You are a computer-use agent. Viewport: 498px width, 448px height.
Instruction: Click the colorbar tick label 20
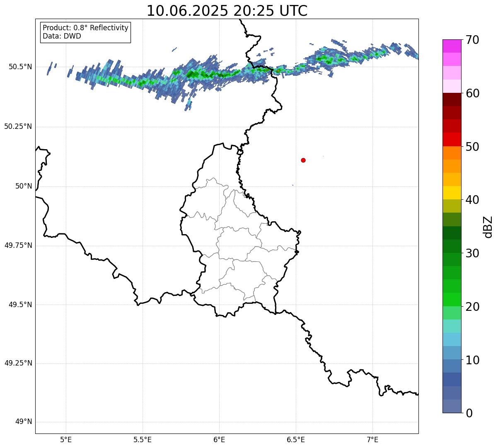[472, 307]
